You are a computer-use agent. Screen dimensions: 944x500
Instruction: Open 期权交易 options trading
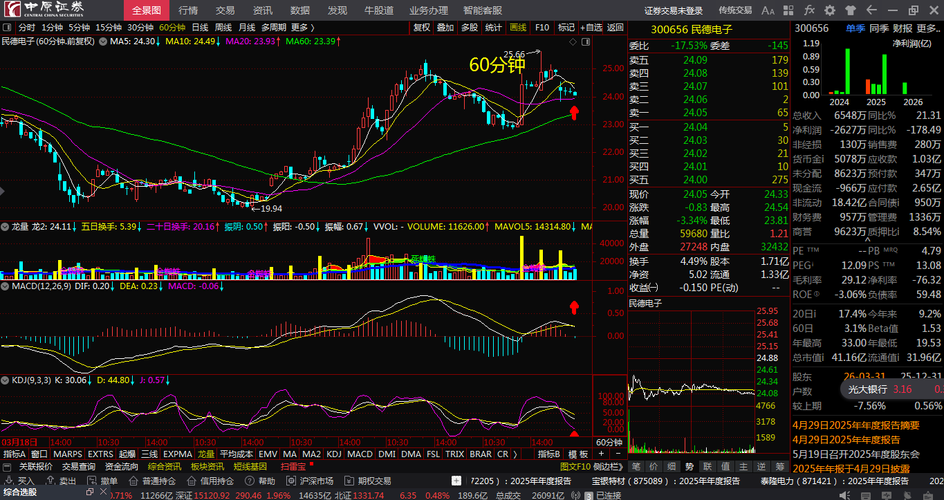click(x=367, y=481)
